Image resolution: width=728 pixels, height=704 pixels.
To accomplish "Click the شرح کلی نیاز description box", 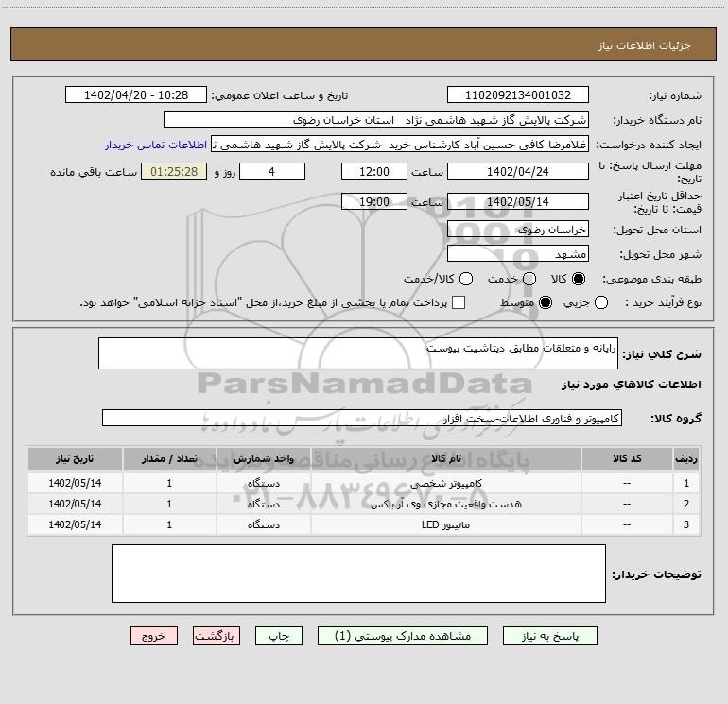I will click(x=358, y=353).
